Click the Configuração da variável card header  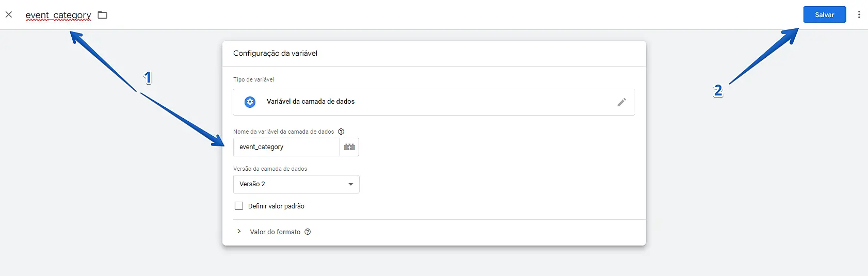pyautogui.click(x=275, y=53)
